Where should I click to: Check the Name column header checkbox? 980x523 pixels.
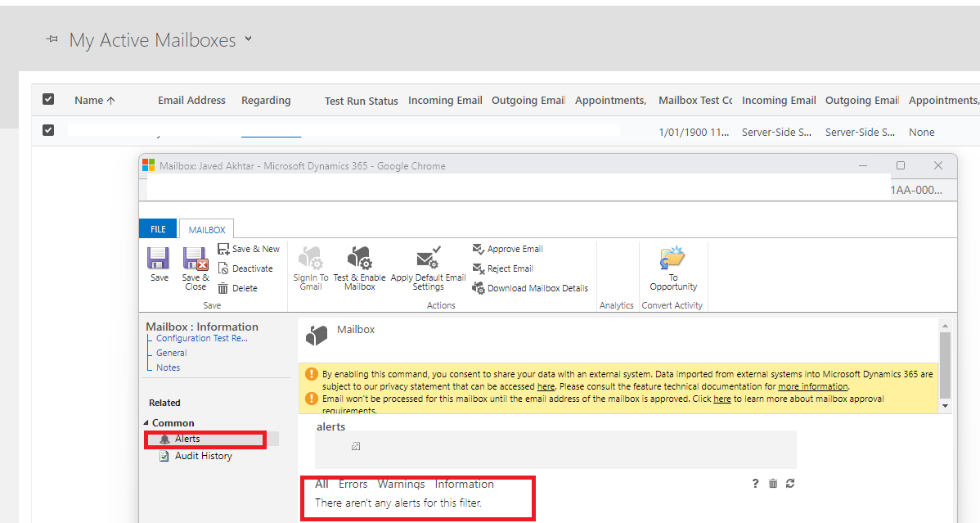tap(48, 99)
